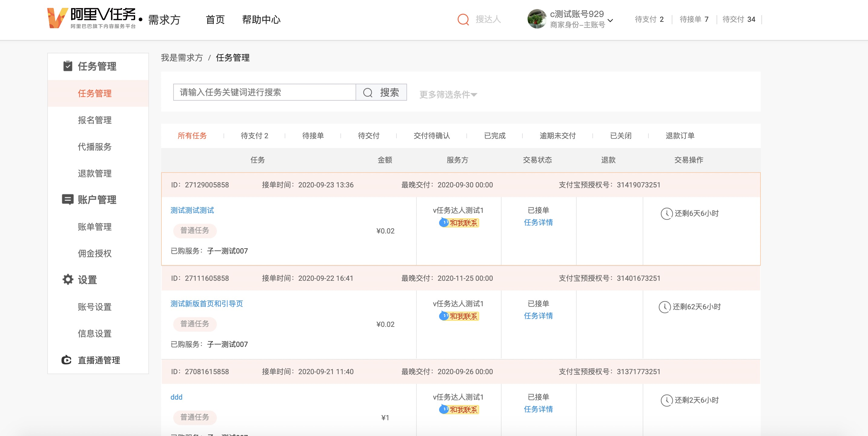Viewport: 868px width, 436px height.
Task: Click the clock icon beside 还剩62天6小时
Action: (x=665, y=307)
